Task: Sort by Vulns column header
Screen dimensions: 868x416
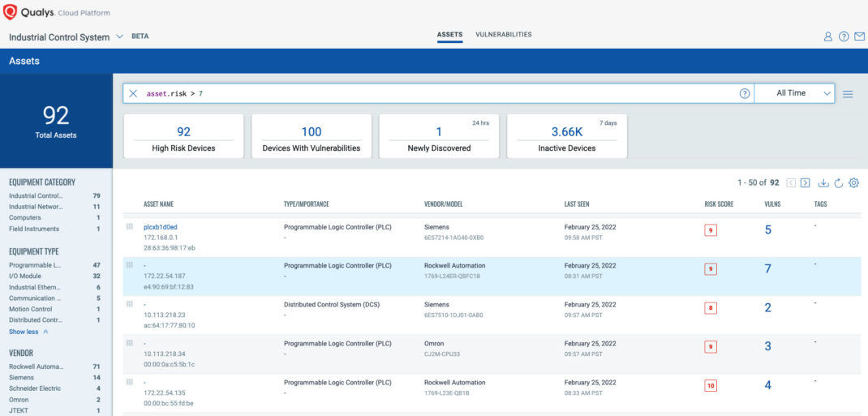Action: 772,204
